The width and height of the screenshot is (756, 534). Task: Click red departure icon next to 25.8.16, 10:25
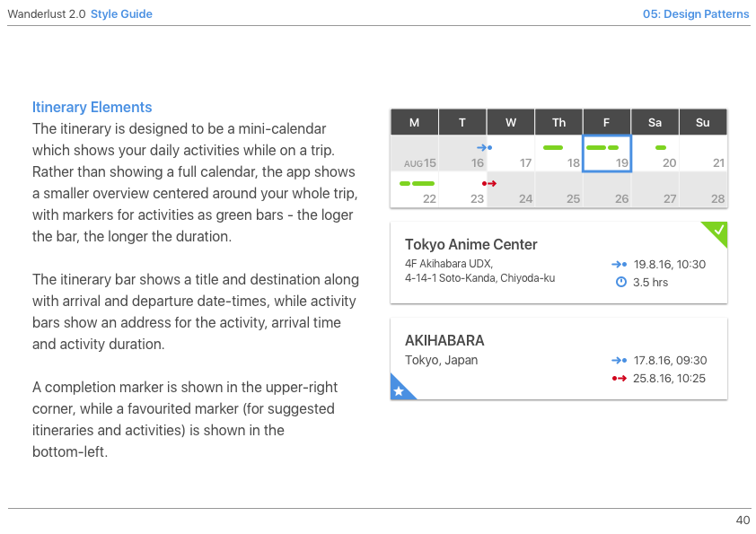[619, 379]
